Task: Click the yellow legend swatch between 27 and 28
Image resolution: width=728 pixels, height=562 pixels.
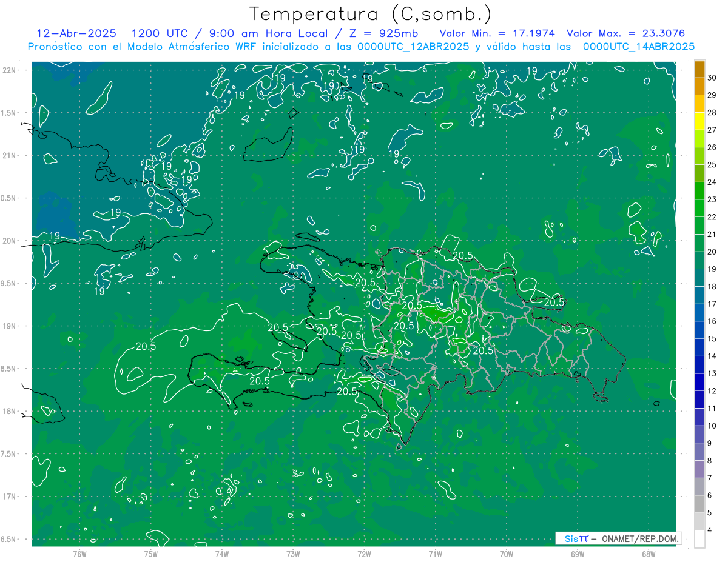Action: (700, 121)
